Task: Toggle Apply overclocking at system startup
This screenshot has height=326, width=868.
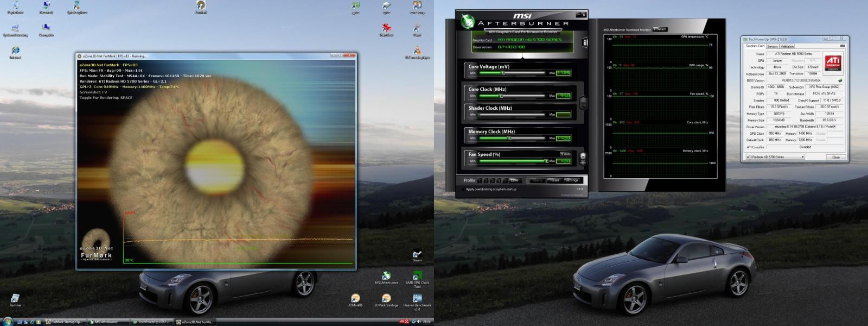Action: tap(462, 189)
